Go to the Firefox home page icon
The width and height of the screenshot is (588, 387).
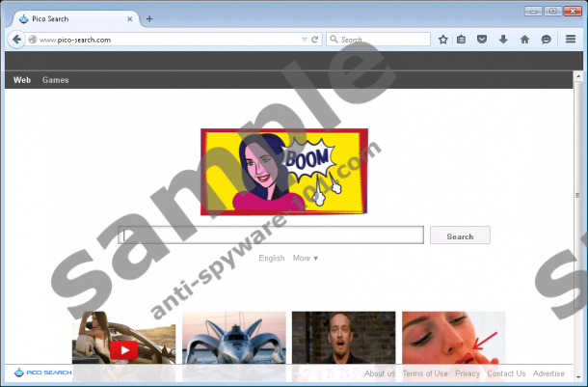click(524, 40)
